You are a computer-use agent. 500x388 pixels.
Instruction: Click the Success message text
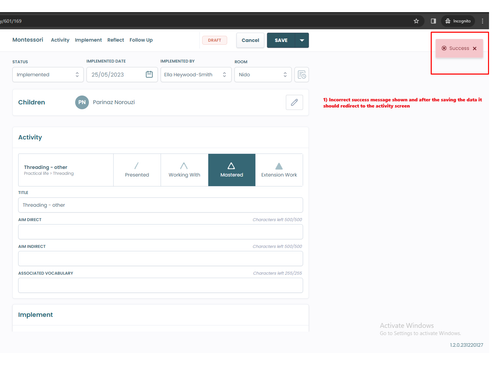(459, 48)
